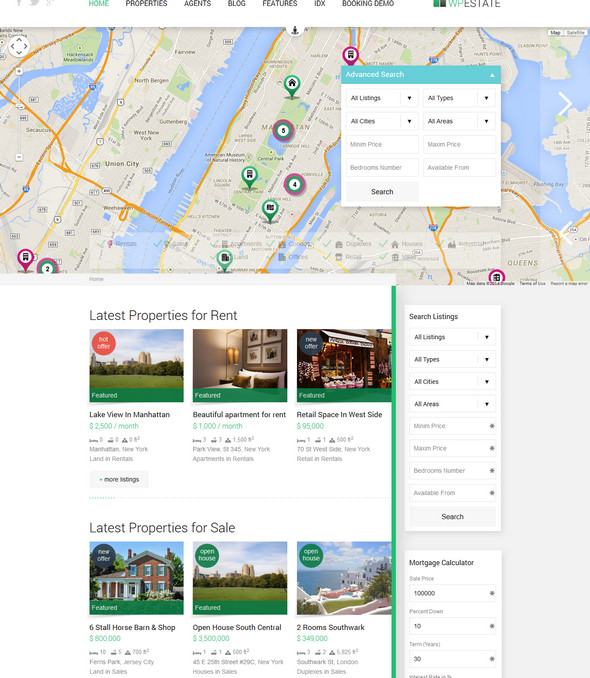Click the pink pin beside Mott Haven
The height and width of the screenshot is (678, 590).
tap(350, 56)
